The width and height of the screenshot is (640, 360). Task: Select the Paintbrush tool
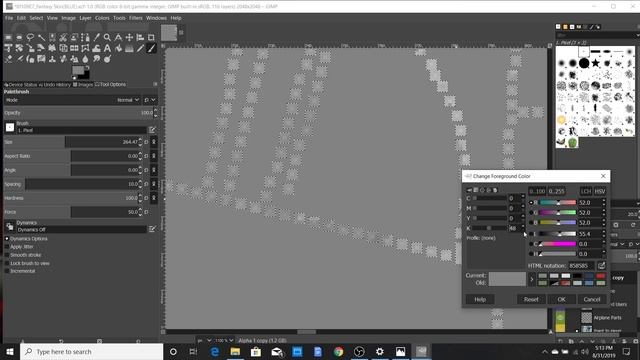[151, 48]
